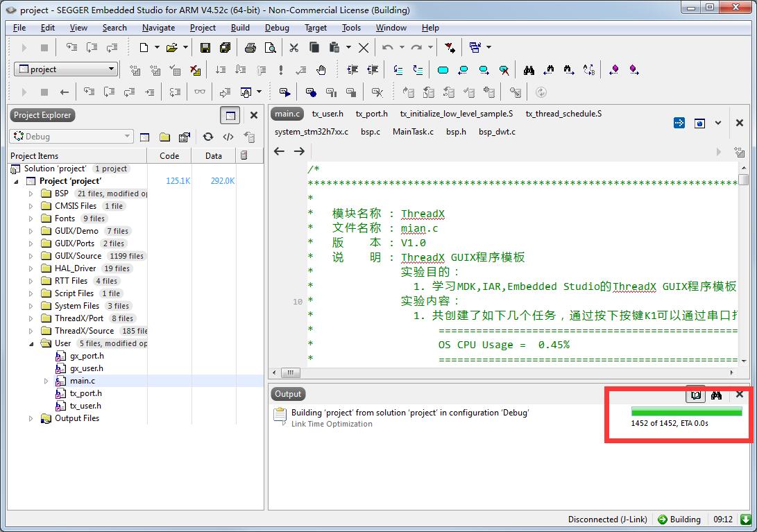
Task: Switch to system_stm32h7xx.c tab
Action: [312, 131]
